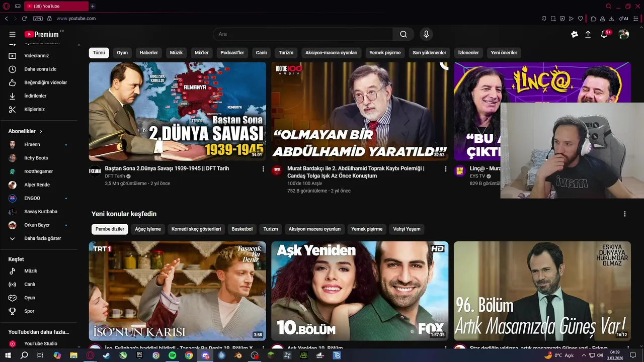This screenshot has width=644, height=362.
Task: Select the Ağaç işleme chip
Action: pos(148,229)
